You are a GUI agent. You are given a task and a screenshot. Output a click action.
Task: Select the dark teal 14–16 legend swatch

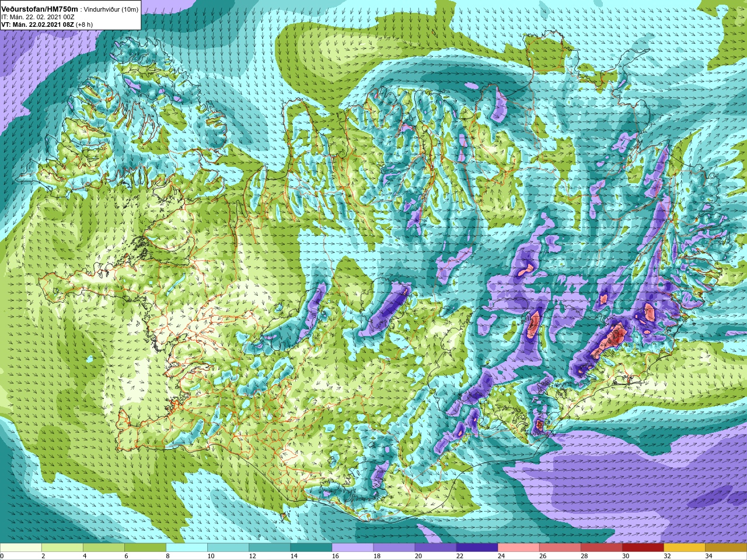point(311,548)
